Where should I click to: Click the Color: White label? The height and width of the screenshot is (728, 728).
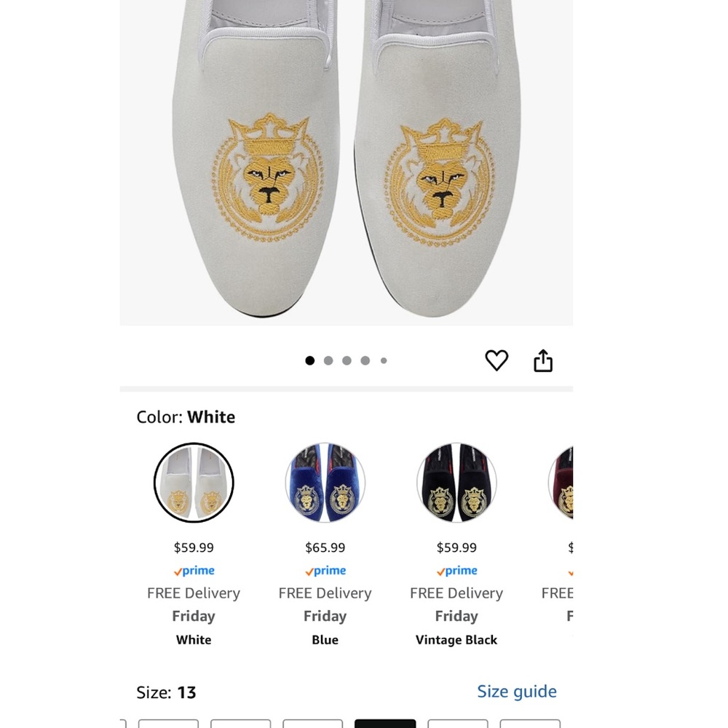click(x=185, y=416)
